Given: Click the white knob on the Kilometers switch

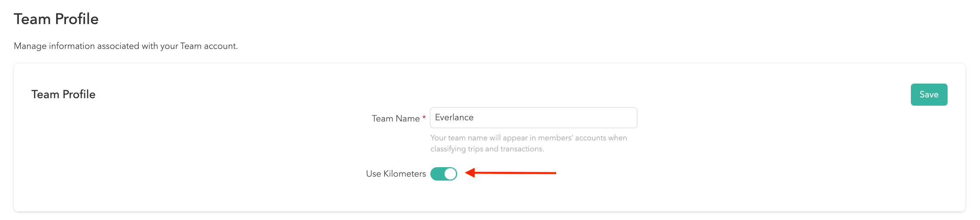Looking at the screenshot, I should pos(450,174).
